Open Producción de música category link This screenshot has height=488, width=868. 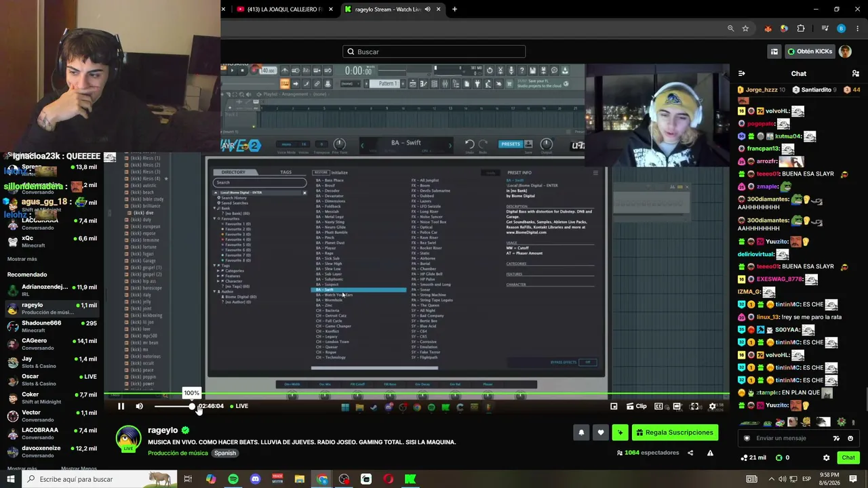tap(178, 453)
